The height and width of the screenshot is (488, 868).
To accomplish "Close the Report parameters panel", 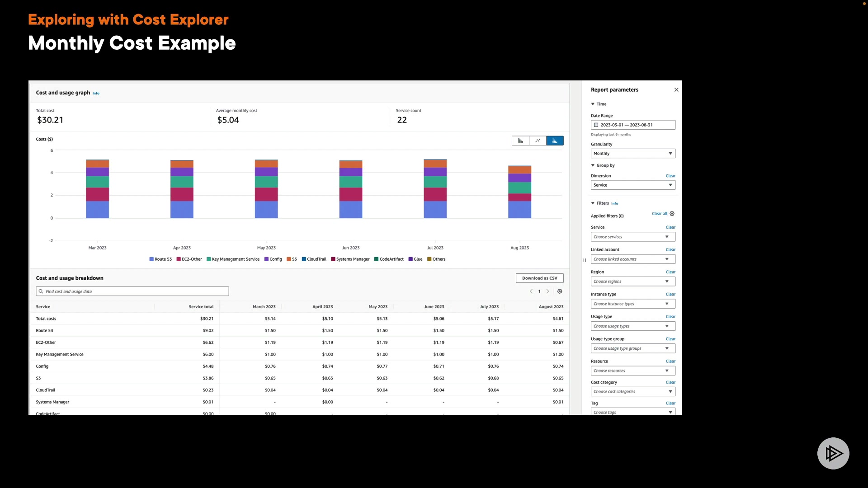I will 676,90.
